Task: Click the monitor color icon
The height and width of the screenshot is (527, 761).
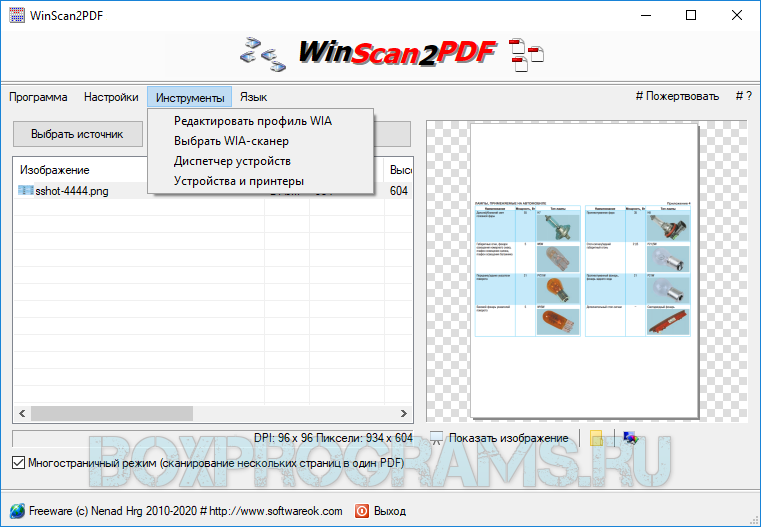Action: click(630, 438)
